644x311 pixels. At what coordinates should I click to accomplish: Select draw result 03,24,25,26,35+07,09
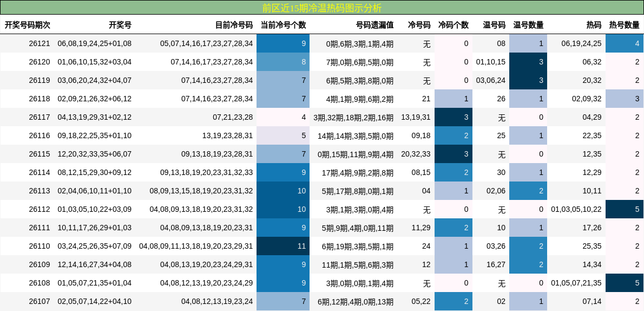[x=95, y=247]
